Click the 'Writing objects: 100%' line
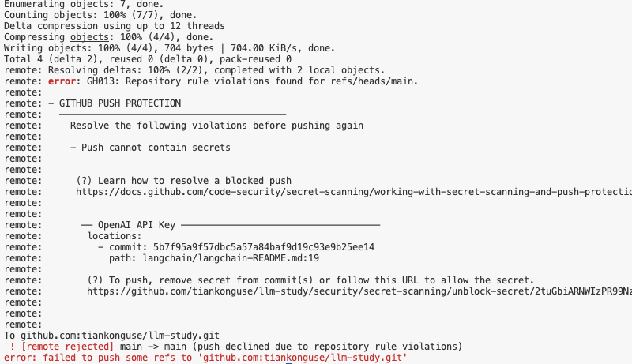Viewport: 632px width, 364px height. pos(169,48)
